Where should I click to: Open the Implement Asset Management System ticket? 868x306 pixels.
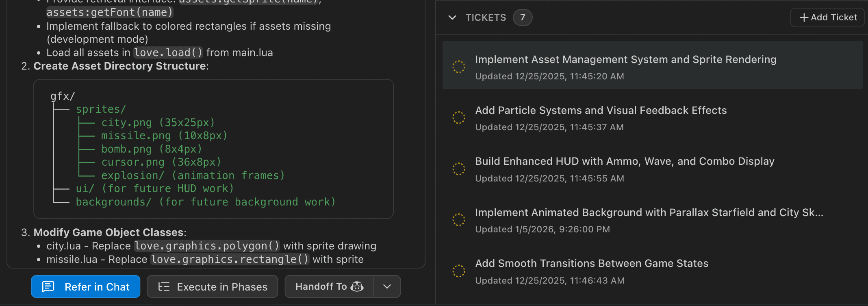[x=626, y=59]
